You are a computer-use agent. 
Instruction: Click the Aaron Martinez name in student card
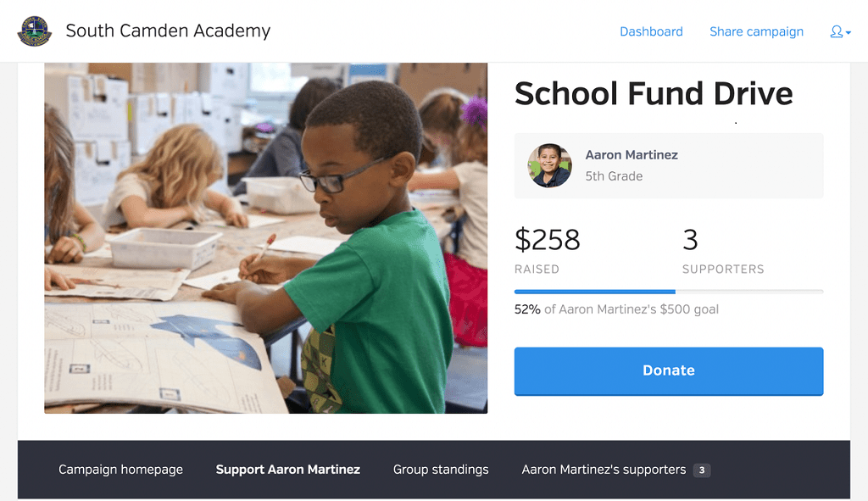click(632, 155)
